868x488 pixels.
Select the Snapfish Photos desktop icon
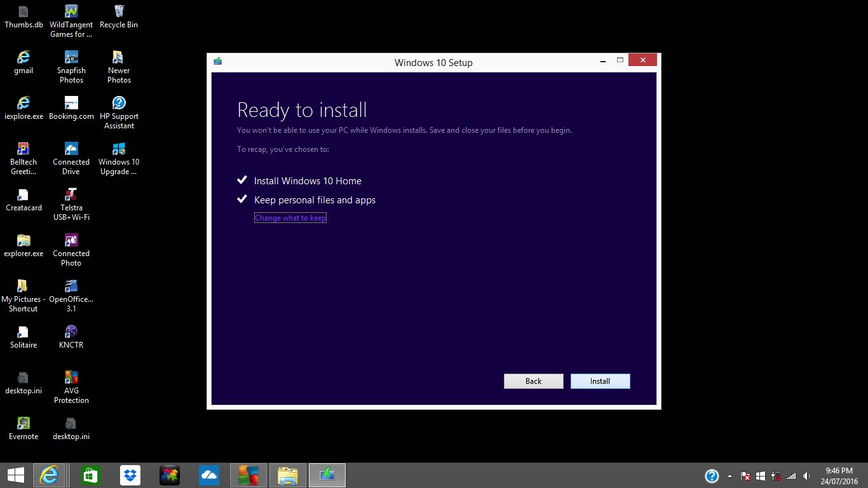coord(71,67)
